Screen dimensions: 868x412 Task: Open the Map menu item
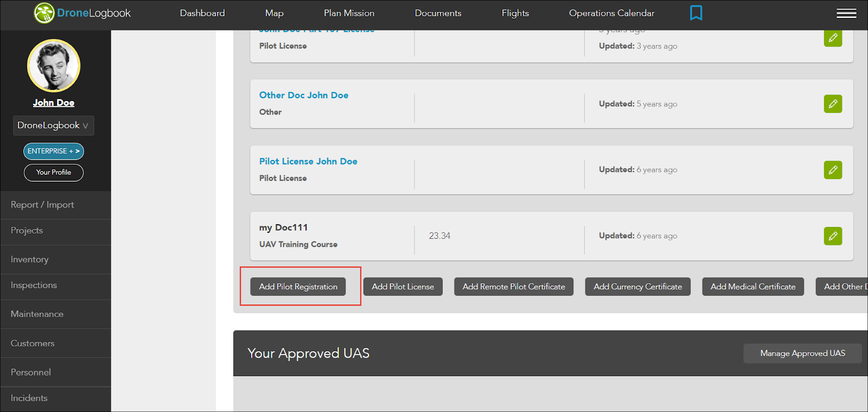[x=275, y=13]
